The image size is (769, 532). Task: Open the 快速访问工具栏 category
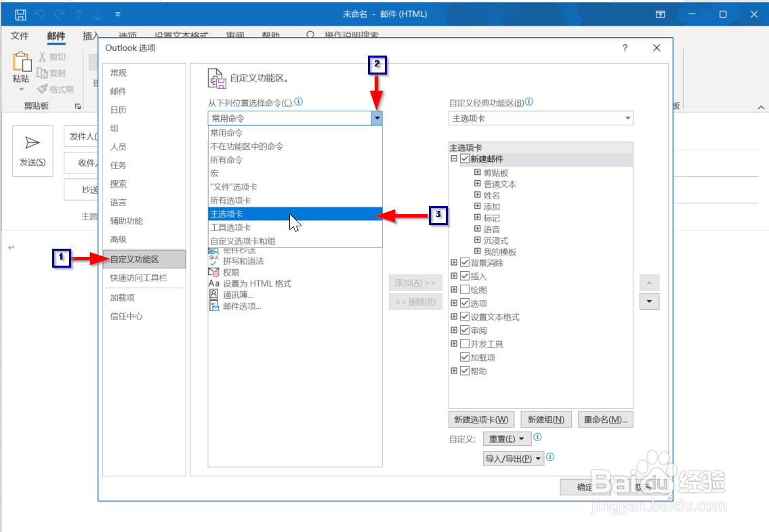click(x=144, y=278)
